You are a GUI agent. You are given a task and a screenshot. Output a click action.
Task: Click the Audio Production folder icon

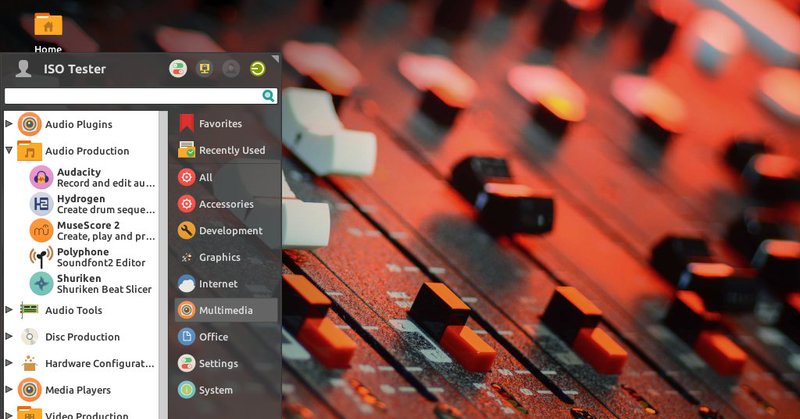(x=30, y=151)
